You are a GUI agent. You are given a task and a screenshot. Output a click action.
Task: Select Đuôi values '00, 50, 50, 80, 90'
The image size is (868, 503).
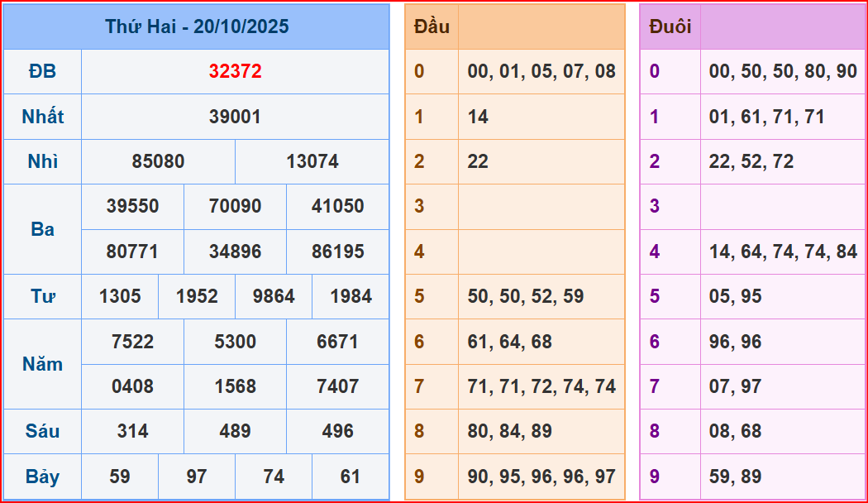[783, 71]
